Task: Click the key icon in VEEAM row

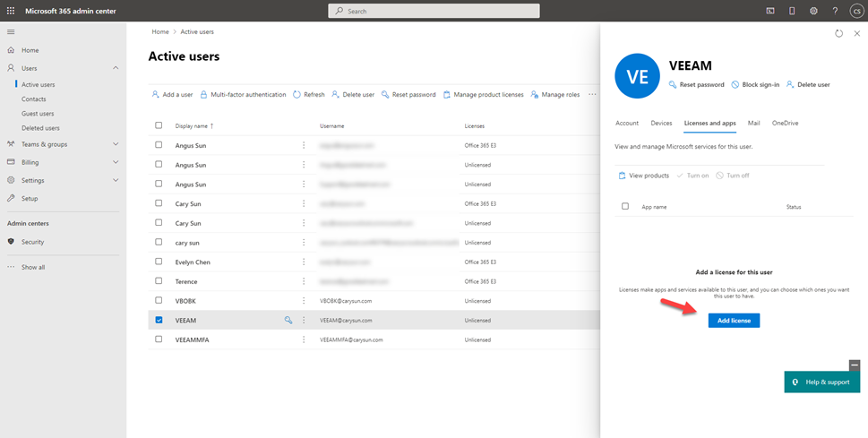Action: click(x=288, y=320)
